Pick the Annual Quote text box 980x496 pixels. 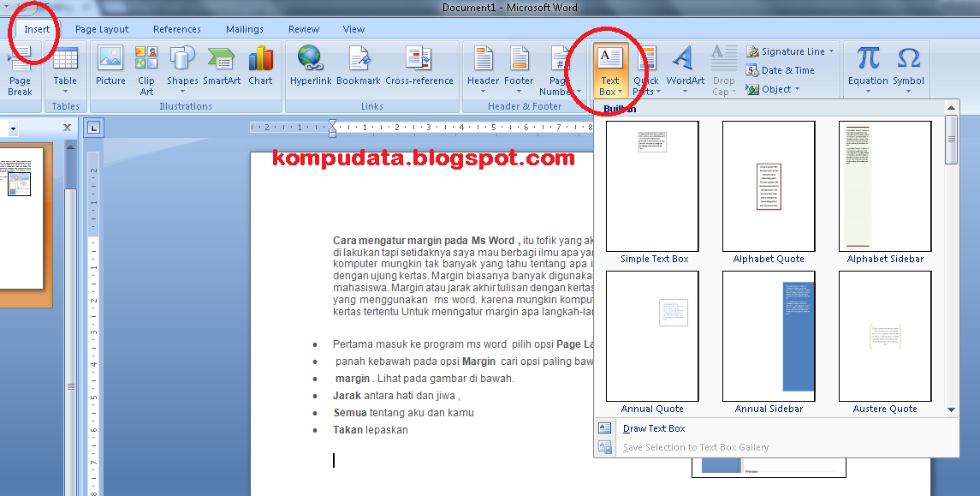point(652,337)
